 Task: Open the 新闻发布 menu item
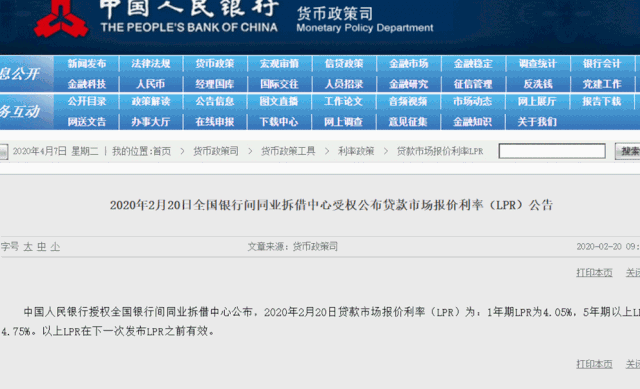[x=87, y=64]
